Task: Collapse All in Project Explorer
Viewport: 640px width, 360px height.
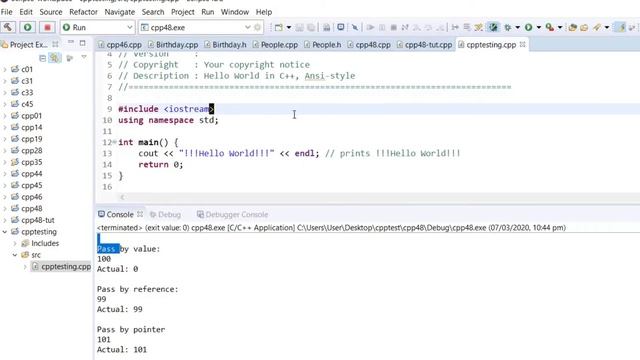Action: [x=42, y=58]
